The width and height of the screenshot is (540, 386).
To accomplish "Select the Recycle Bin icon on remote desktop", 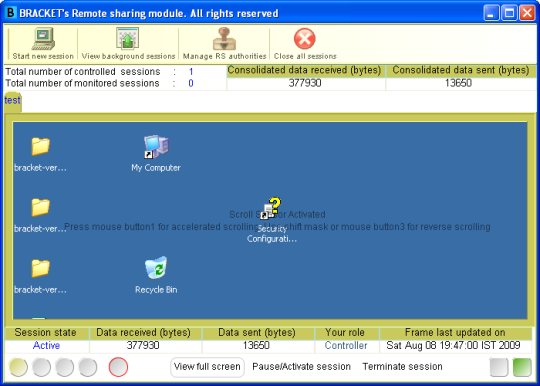I will pos(156,268).
